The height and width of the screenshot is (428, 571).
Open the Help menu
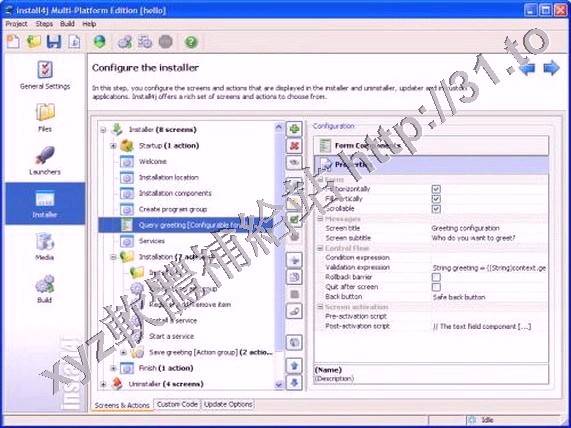coord(89,24)
